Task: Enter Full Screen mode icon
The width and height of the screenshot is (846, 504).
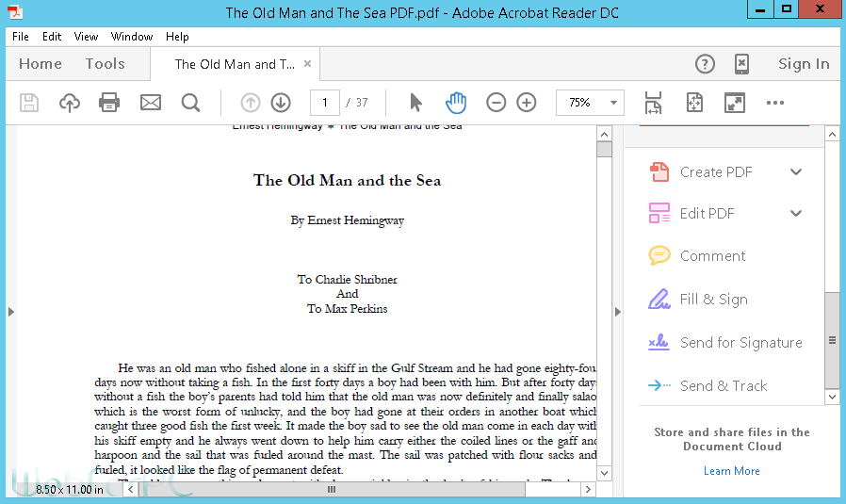Action: [x=734, y=103]
